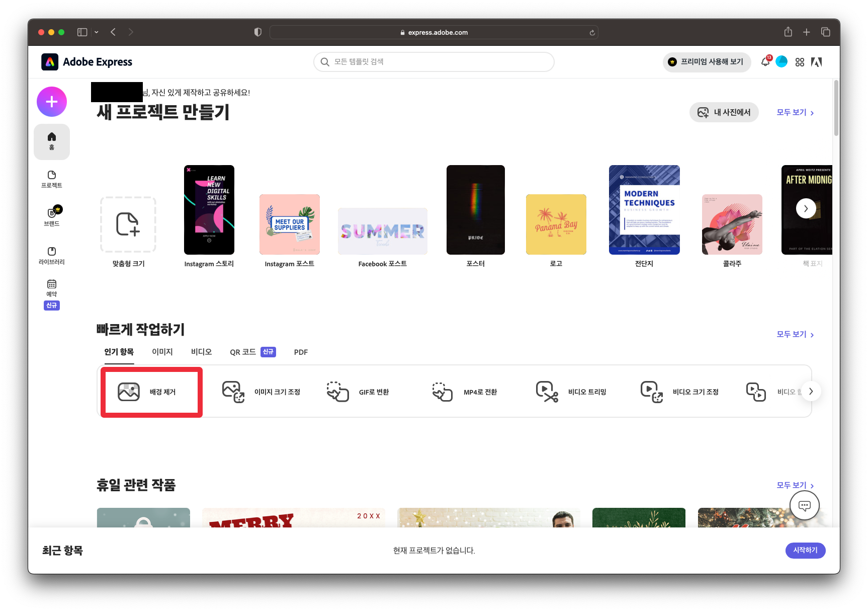Image resolution: width=868 pixels, height=611 pixels.
Task: Open the chat feedback bubble icon
Action: pyautogui.click(x=805, y=505)
